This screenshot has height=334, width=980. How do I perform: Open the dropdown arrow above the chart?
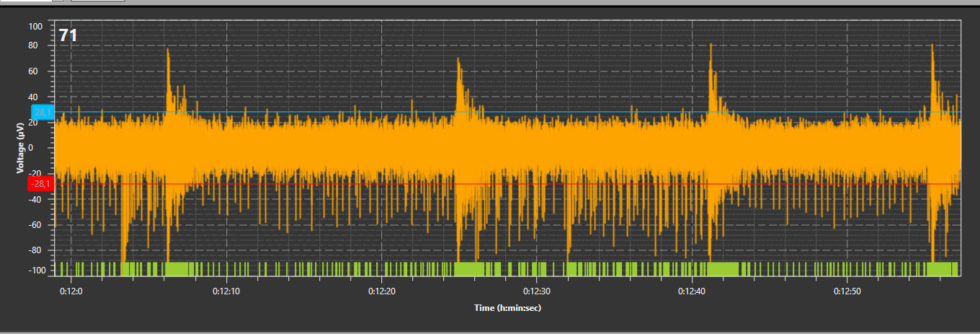tap(58, 1)
